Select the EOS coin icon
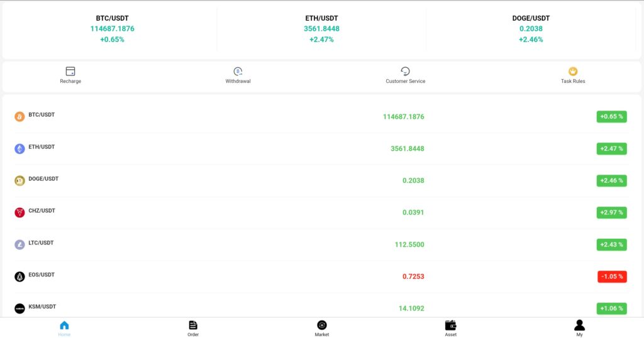 [19, 276]
